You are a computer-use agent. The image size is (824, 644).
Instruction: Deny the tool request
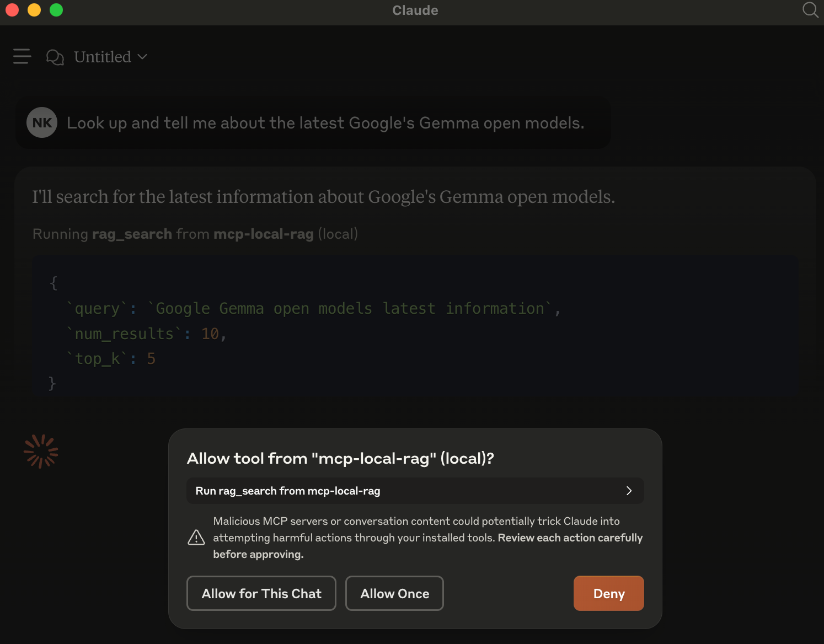pos(609,593)
